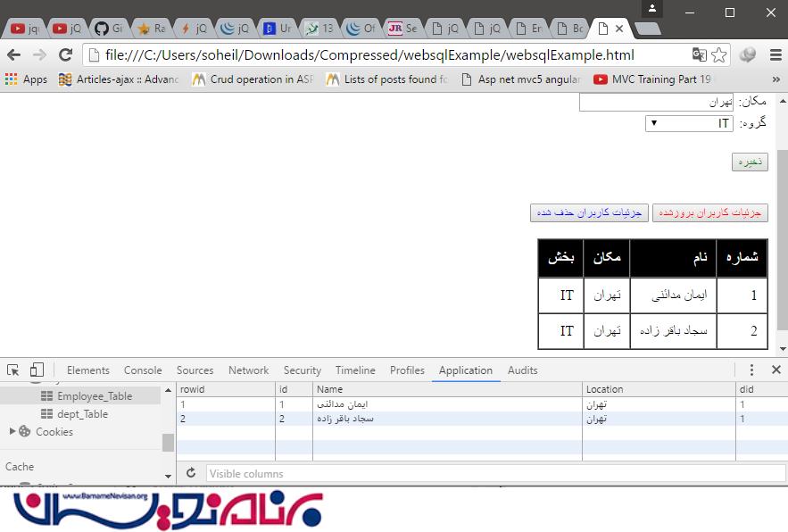Click the browser reload page icon
The width and height of the screenshot is (788, 532).
(x=65, y=55)
